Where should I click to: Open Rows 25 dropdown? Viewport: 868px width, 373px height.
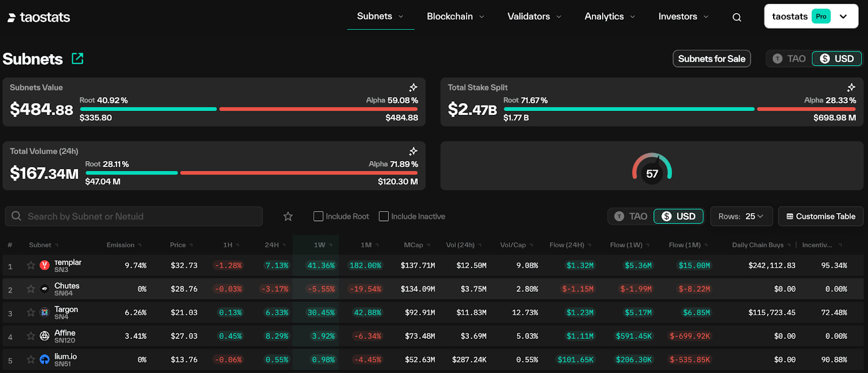click(741, 216)
